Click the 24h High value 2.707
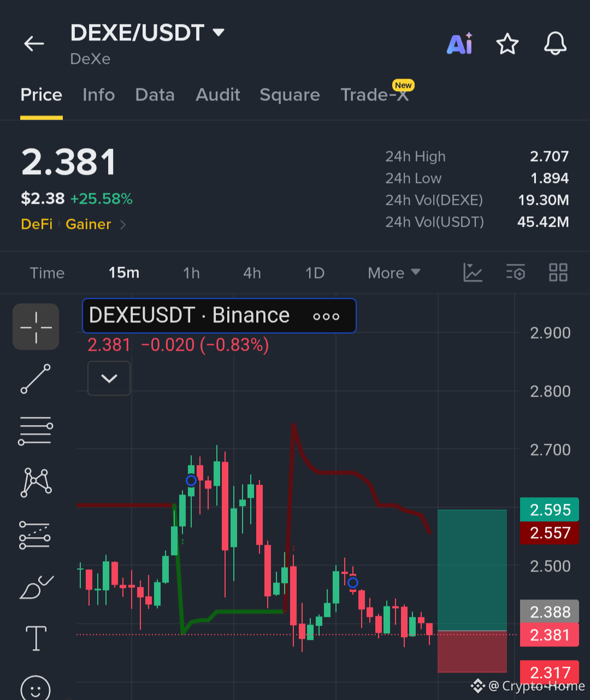 549,156
